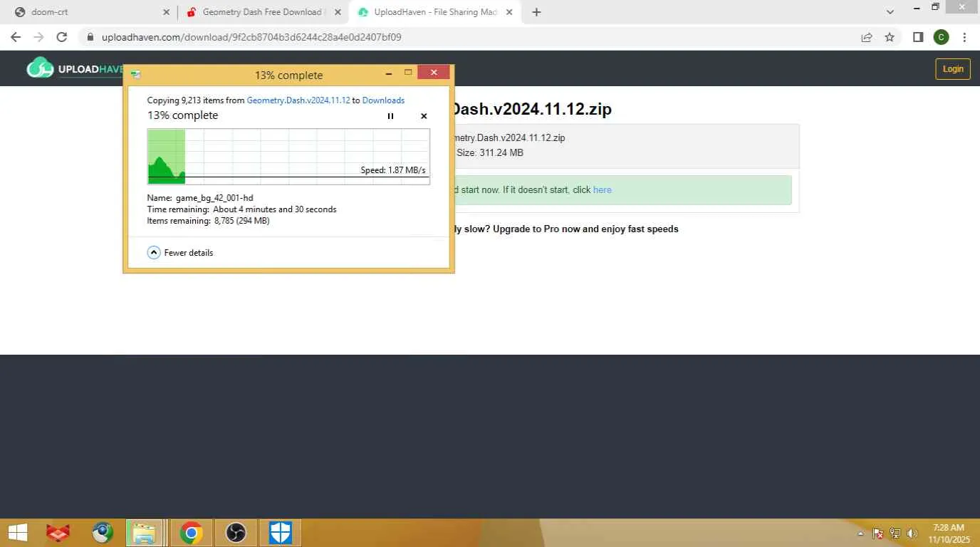Open a new Chrome tab
This screenshot has width=980, height=547.
(537, 12)
